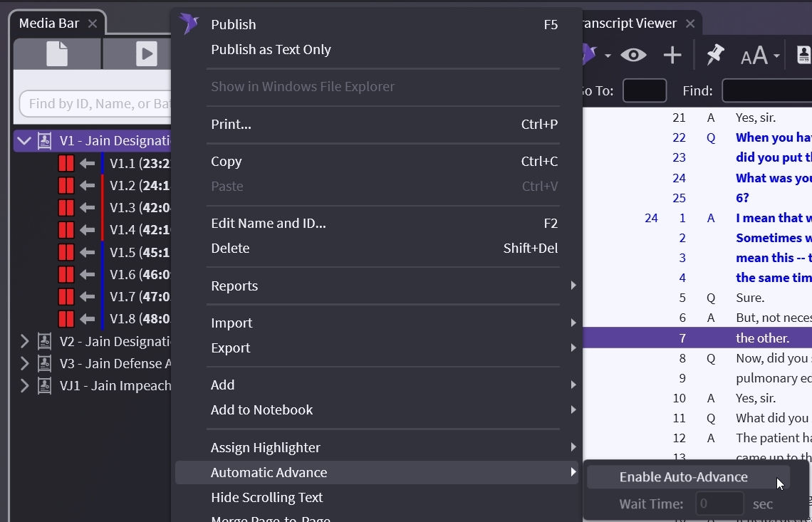Collapse the V1 - Jain Designation tree node
The height and width of the screenshot is (522, 812).
tap(24, 141)
